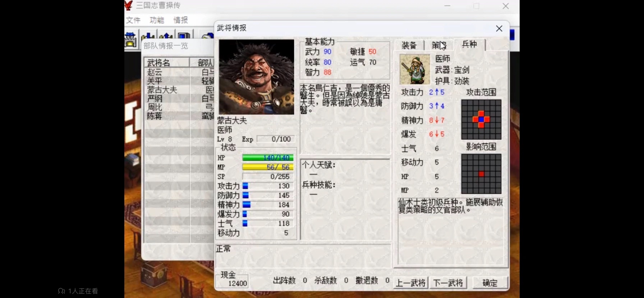Confirm with the 确定 button
This screenshot has height=298, width=644.
pyautogui.click(x=490, y=283)
